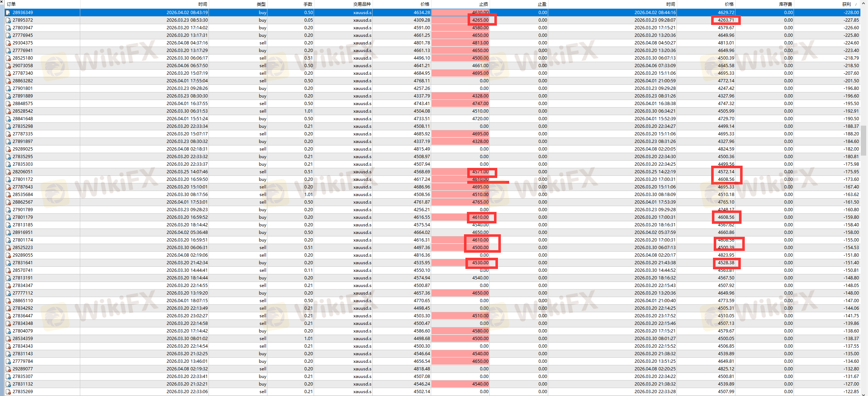Click the red sell icon for order 29304375
Viewport: 868px width, 396px height.
pyautogui.click(x=8, y=43)
